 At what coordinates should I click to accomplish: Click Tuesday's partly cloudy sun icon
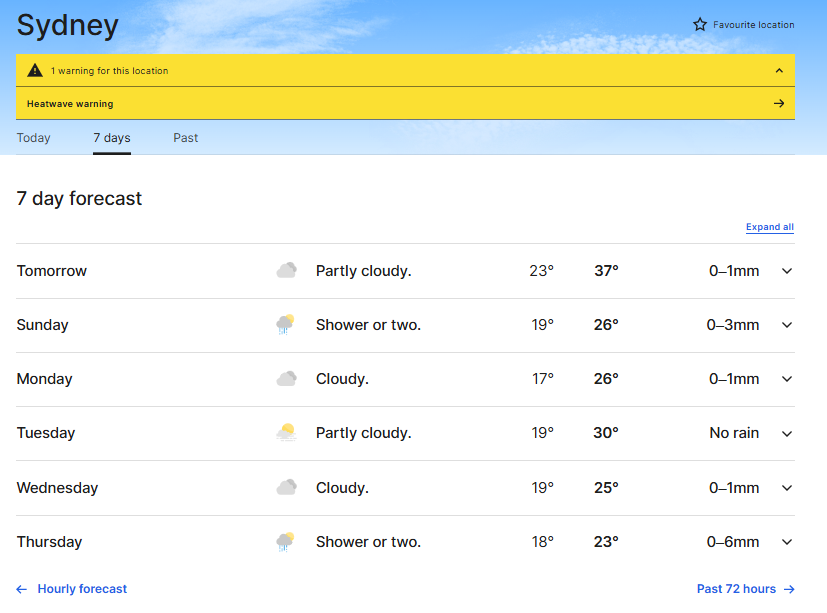287,433
